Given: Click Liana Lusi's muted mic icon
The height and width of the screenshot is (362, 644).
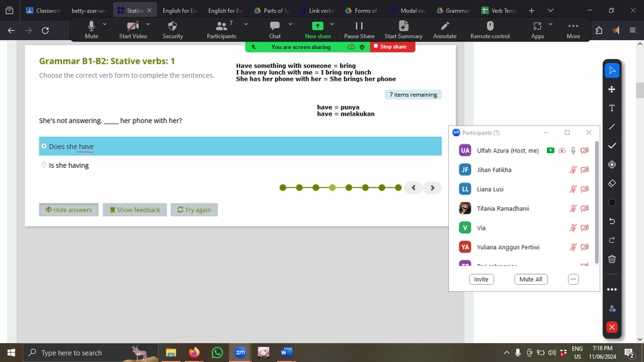Looking at the screenshot, I should pos(573,189).
